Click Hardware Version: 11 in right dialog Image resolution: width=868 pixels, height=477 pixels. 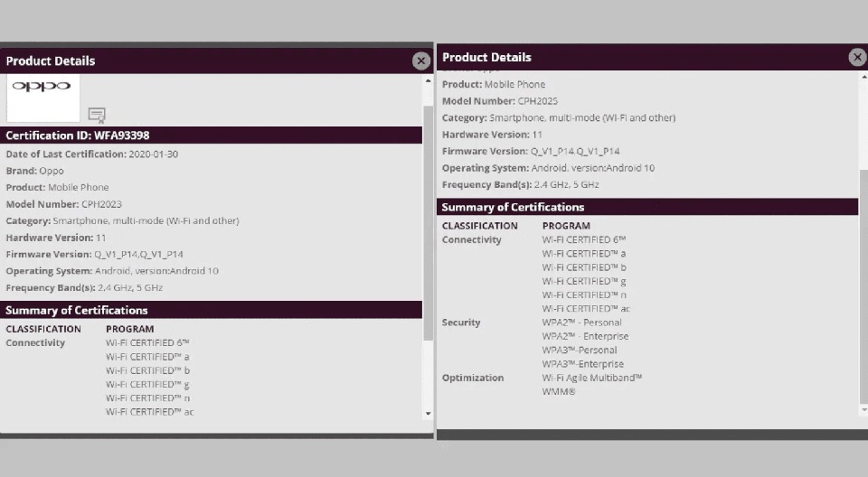492,135
